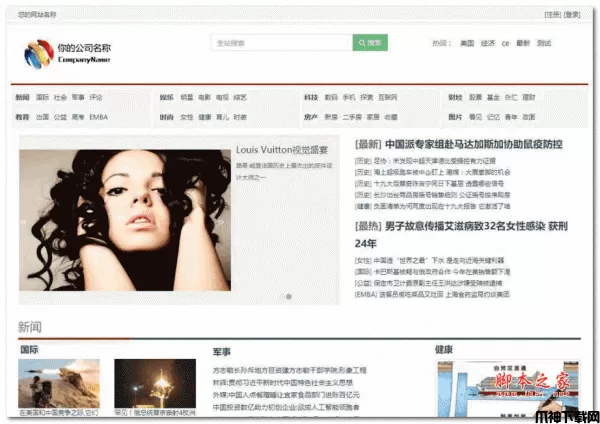Open the 财经 navigation category

pos(455,97)
